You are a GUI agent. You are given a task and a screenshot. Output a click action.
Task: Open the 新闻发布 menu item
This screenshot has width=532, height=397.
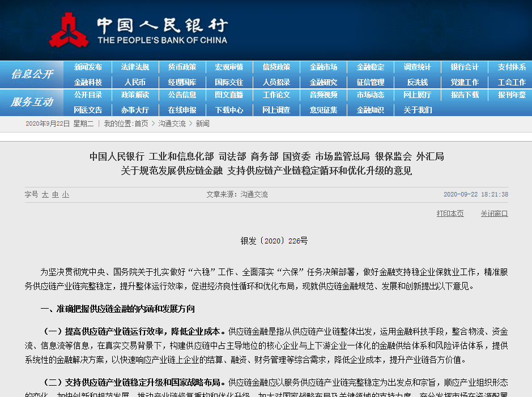click(x=88, y=67)
